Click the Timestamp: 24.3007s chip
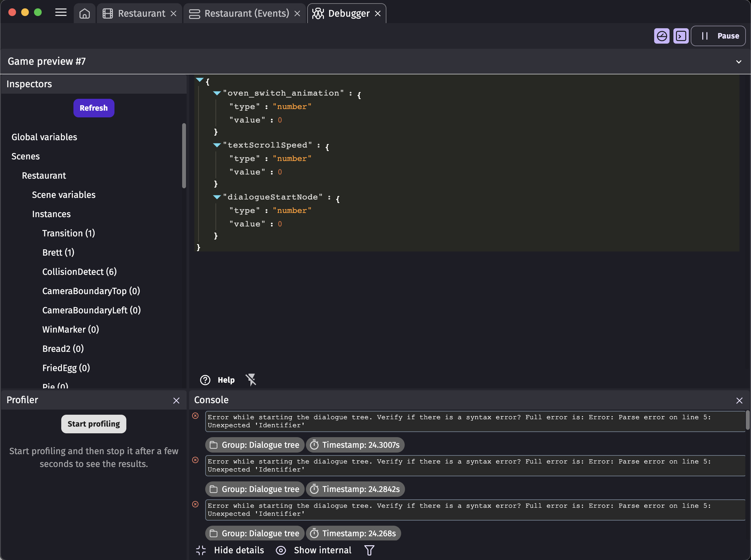The image size is (751, 560). (355, 445)
